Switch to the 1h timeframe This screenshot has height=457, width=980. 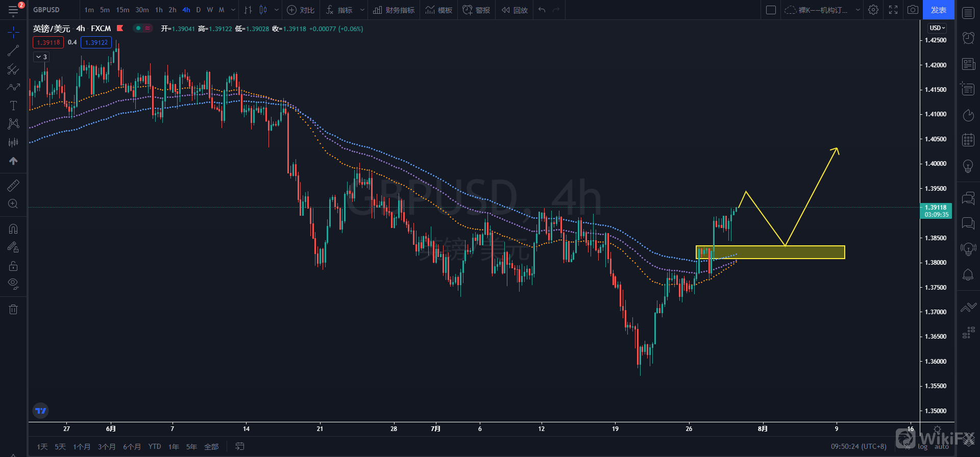click(x=159, y=10)
